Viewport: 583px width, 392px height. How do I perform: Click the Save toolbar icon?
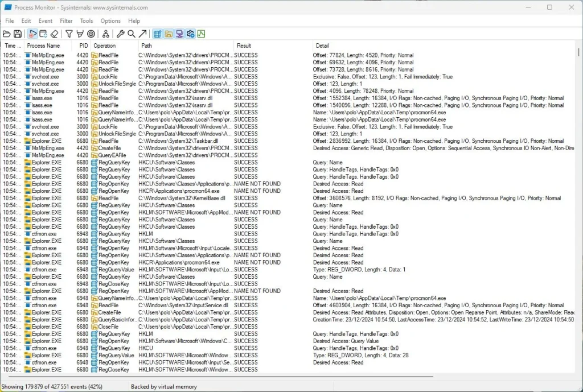pos(18,34)
